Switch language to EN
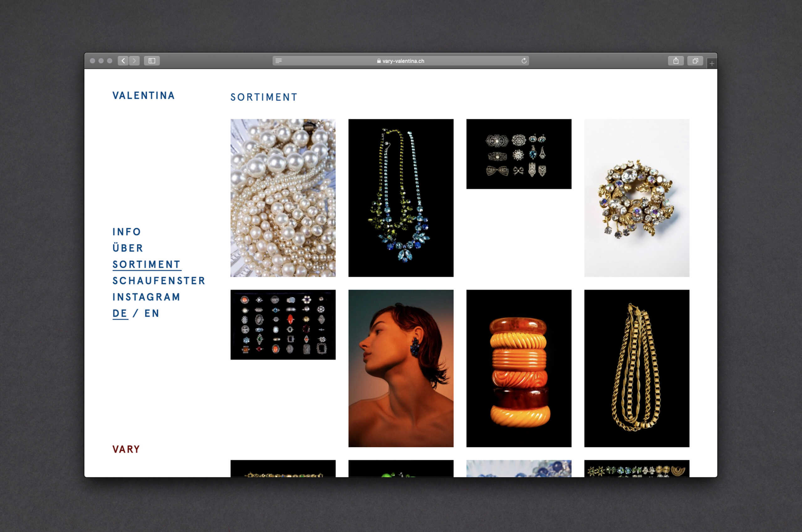Viewport: 802px width, 532px height. [152, 313]
